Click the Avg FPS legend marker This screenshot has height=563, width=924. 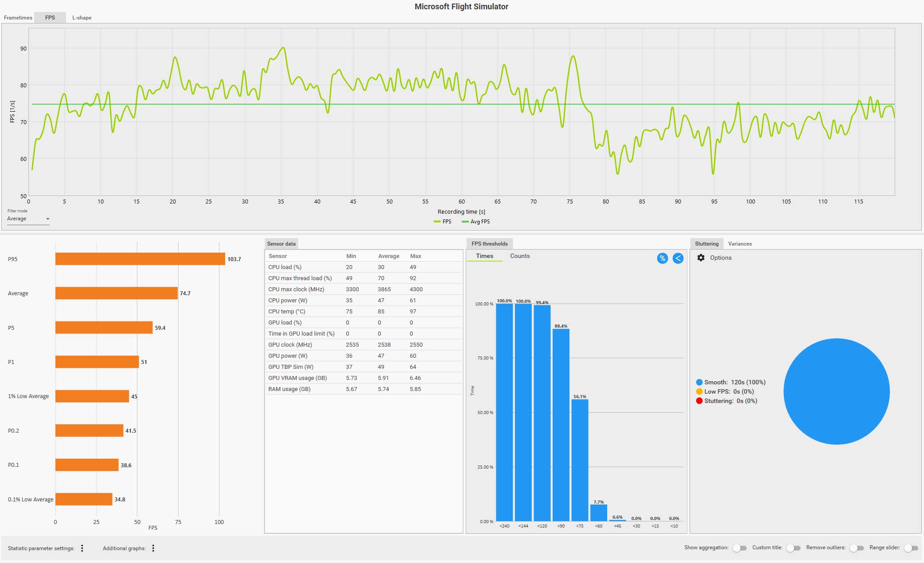click(465, 222)
